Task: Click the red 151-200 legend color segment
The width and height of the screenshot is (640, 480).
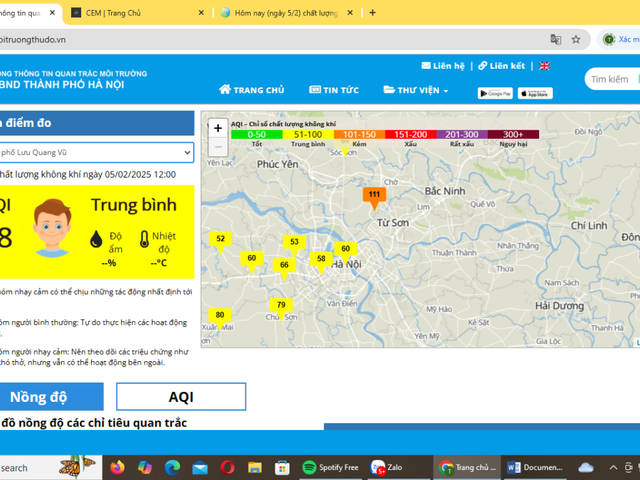Action: tap(409, 134)
